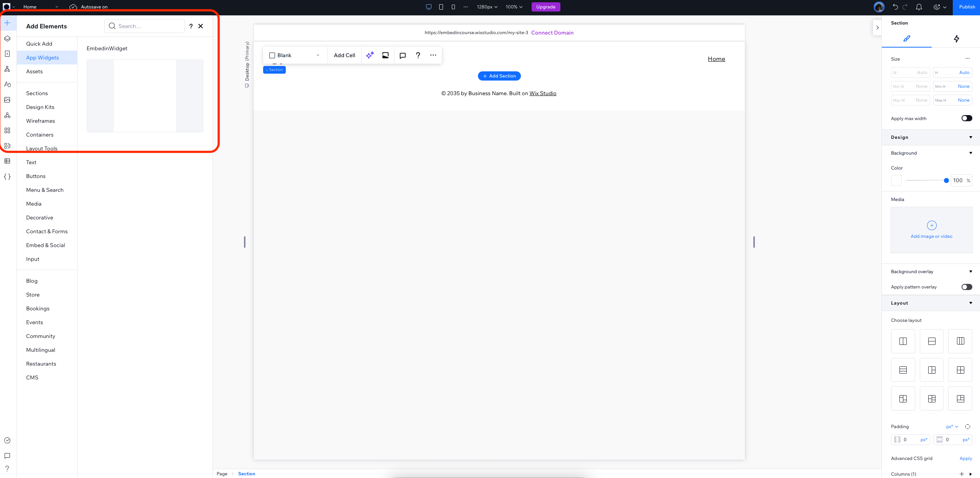Switch to the App Widgets tab
This screenshot has width=980, height=478.
pyautogui.click(x=42, y=58)
